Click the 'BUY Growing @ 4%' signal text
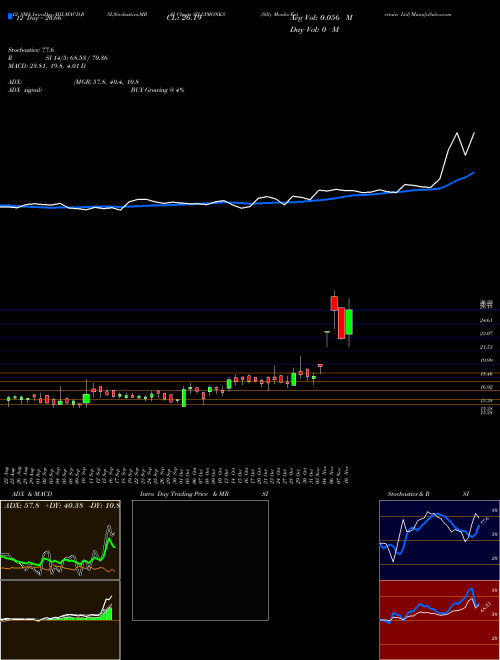This screenshot has height=660, width=500. (157, 90)
